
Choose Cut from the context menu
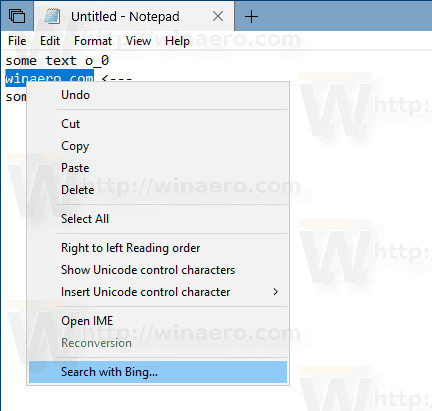click(x=158, y=124)
